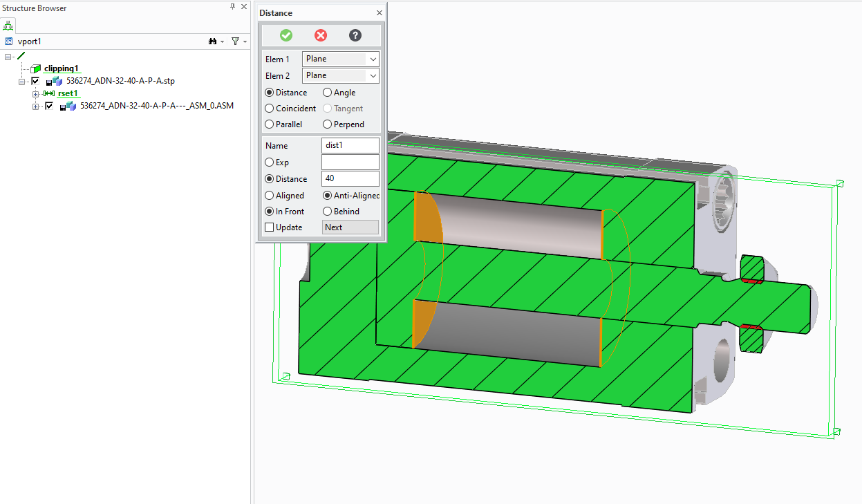Cancel the Distance dialog via red X icon
Screen dimensions: 862x504
320,35
